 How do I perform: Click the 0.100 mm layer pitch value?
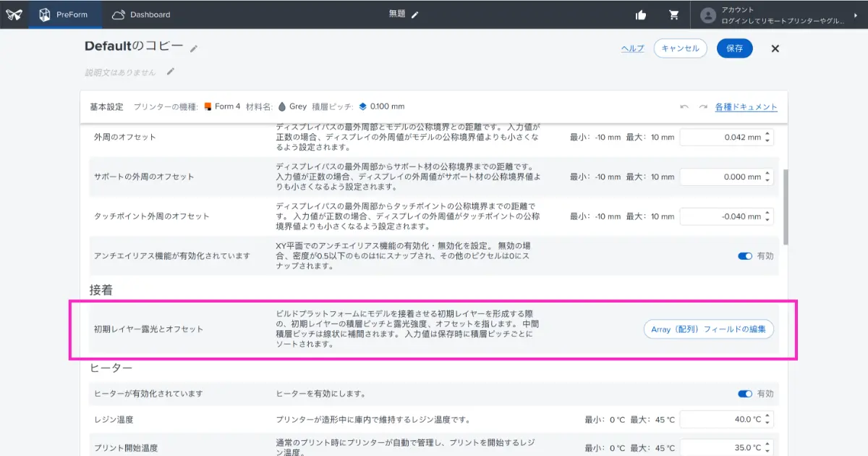[387, 106]
